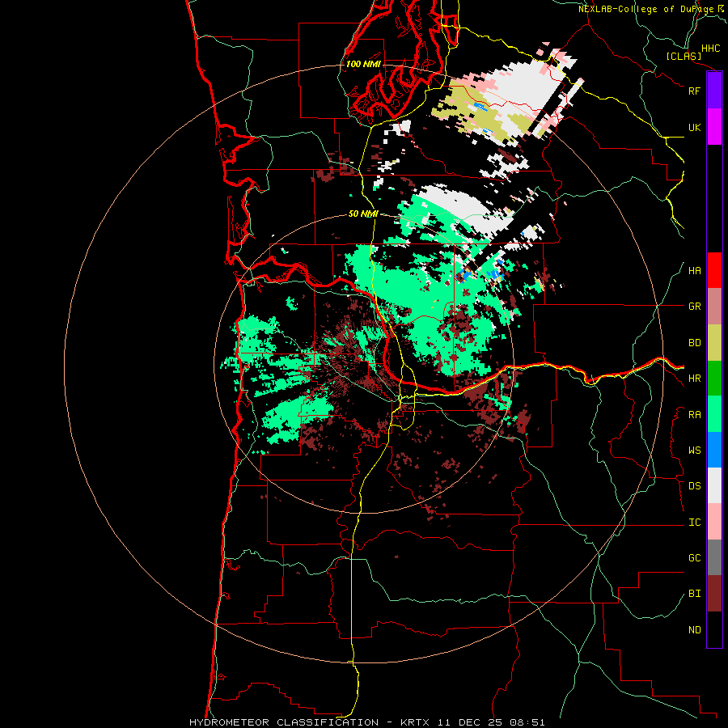Click the WS legend label
Viewport: 728px width, 728px height.
coord(694,451)
